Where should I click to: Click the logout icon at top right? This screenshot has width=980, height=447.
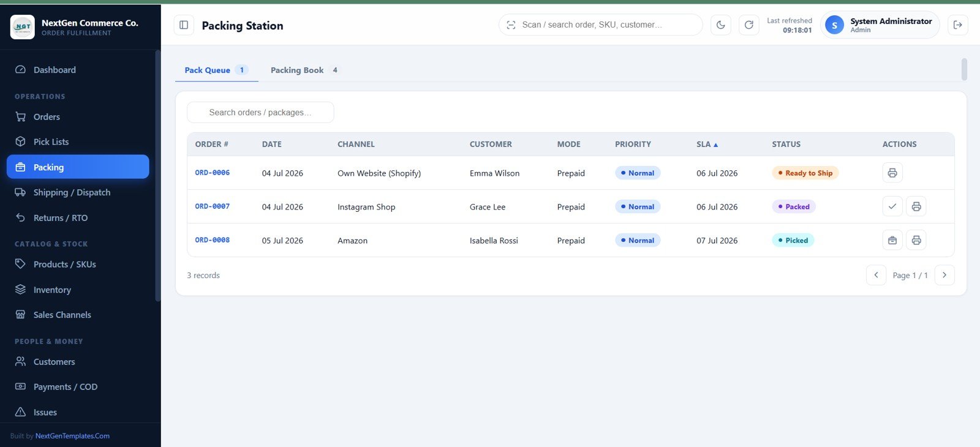tap(958, 25)
